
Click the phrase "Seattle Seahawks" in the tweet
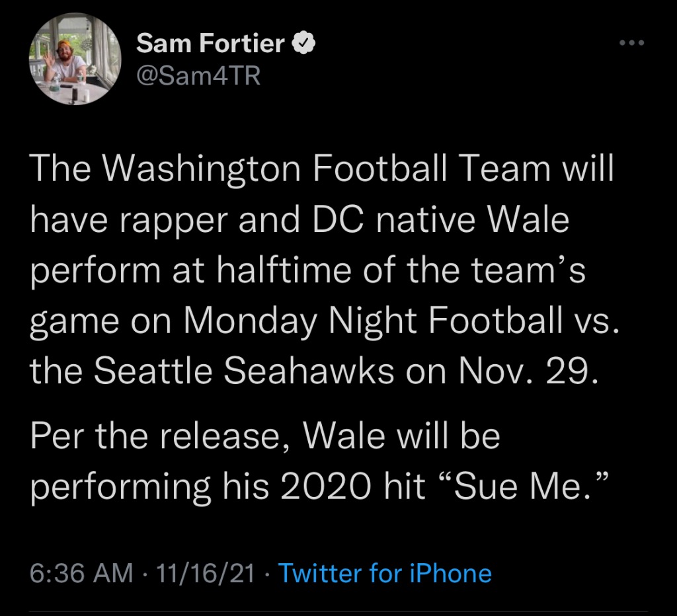243,371
